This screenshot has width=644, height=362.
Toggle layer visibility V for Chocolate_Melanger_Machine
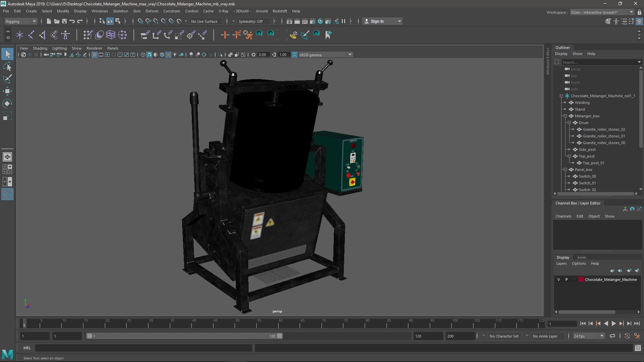(x=558, y=280)
